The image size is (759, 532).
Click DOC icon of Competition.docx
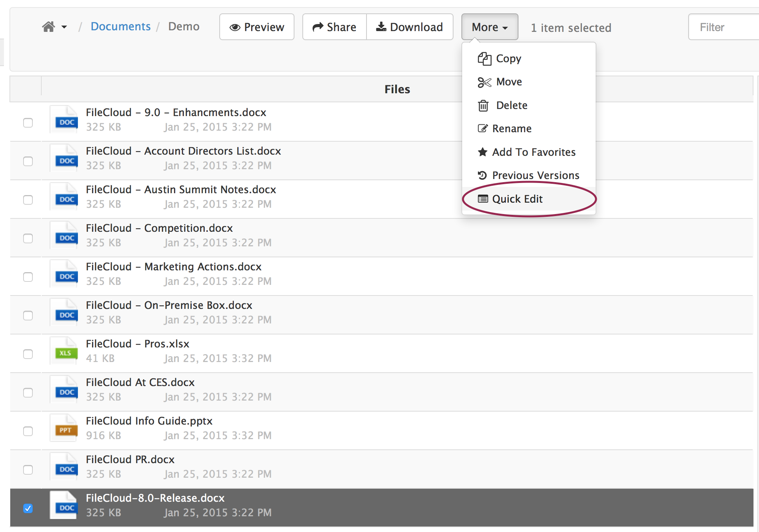[x=64, y=235]
